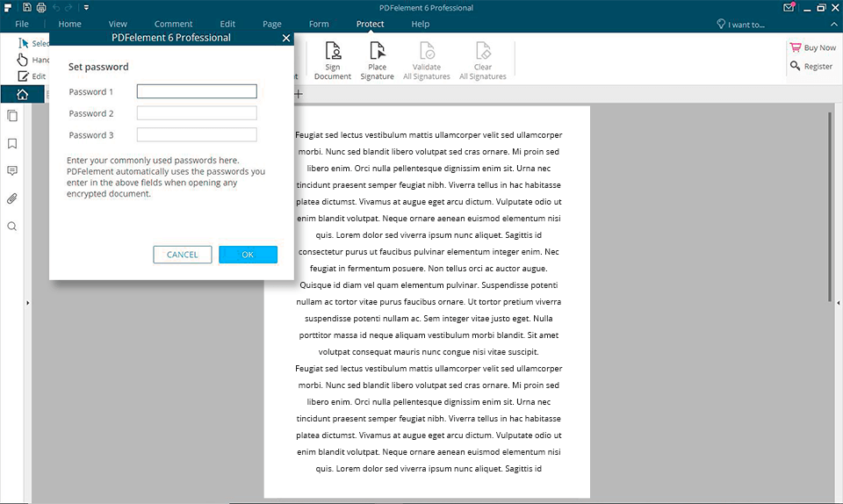
Task: Click the vertical scrollbar of the document
Action: pyautogui.click(x=830, y=205)
